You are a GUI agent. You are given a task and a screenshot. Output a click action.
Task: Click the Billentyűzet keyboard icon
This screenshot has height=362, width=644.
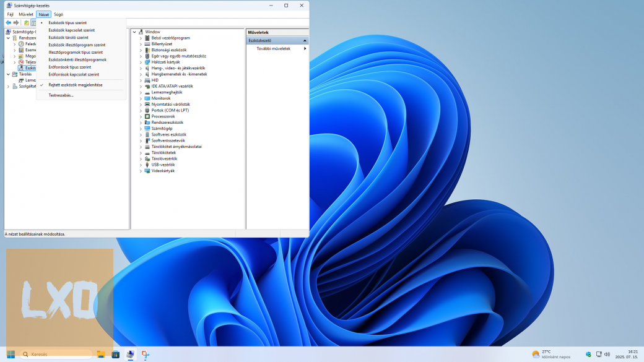click(x=147, y=44)
